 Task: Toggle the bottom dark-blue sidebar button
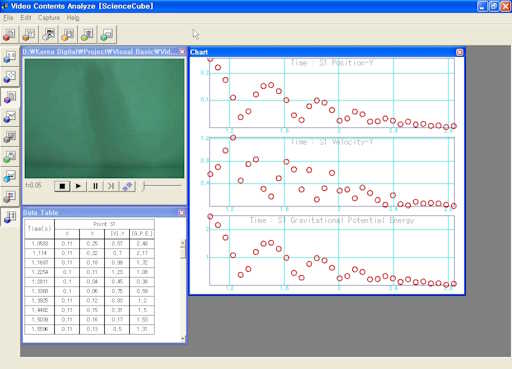tap(10, 217)
